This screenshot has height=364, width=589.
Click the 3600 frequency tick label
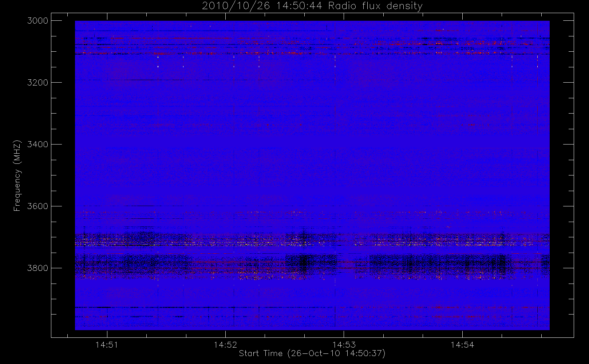click(38, 206)
